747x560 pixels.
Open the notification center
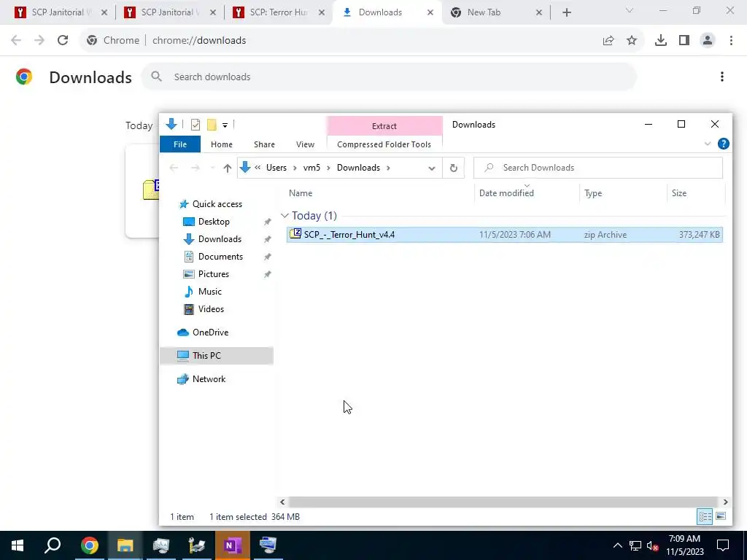click(x=723, y=545)
